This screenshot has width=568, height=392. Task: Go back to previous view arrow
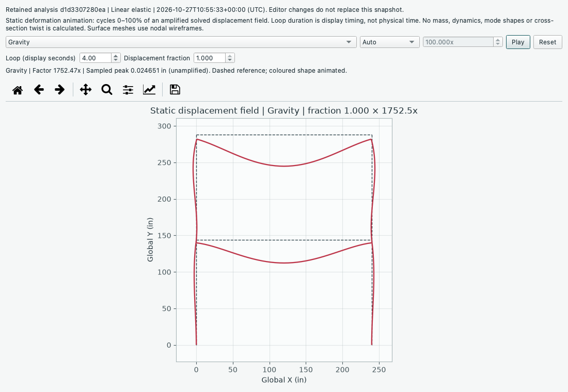click(x=39, y=90)
